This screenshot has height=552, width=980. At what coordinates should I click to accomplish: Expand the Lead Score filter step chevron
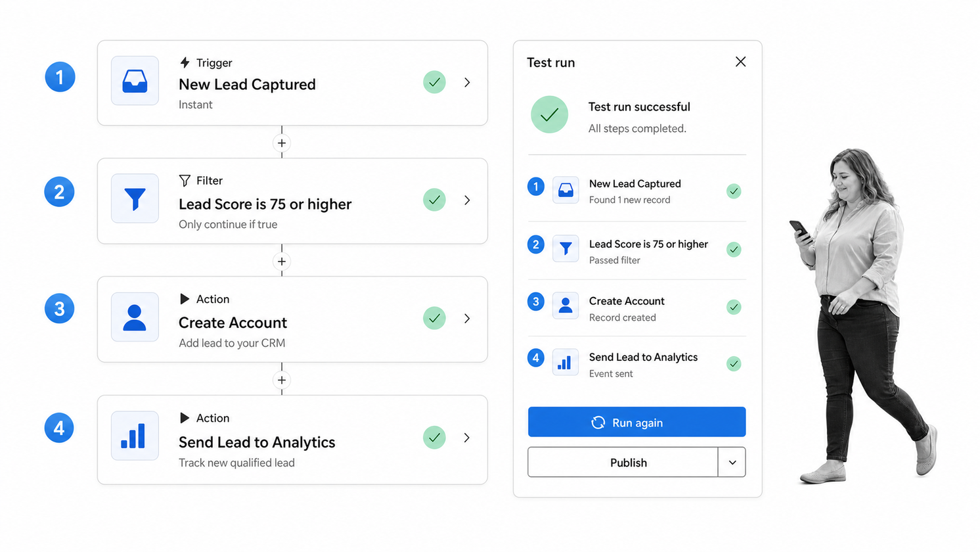coord(467,200)
